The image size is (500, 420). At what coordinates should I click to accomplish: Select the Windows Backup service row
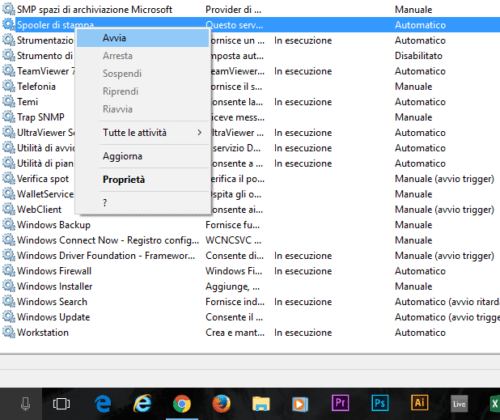(x=54, y=225)
